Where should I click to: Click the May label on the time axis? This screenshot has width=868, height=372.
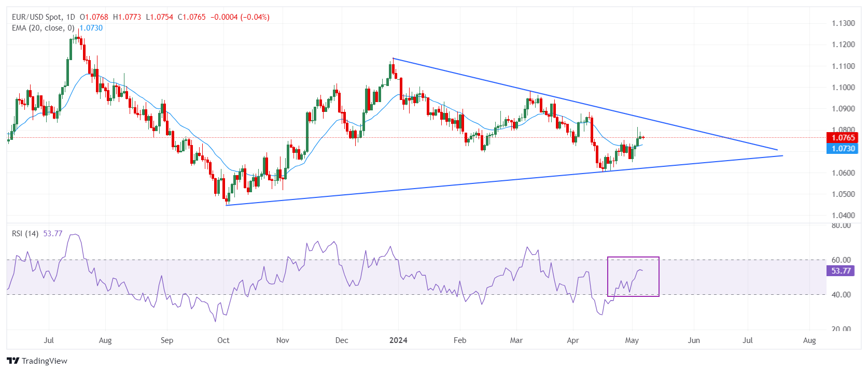click(x=632, y=340)
